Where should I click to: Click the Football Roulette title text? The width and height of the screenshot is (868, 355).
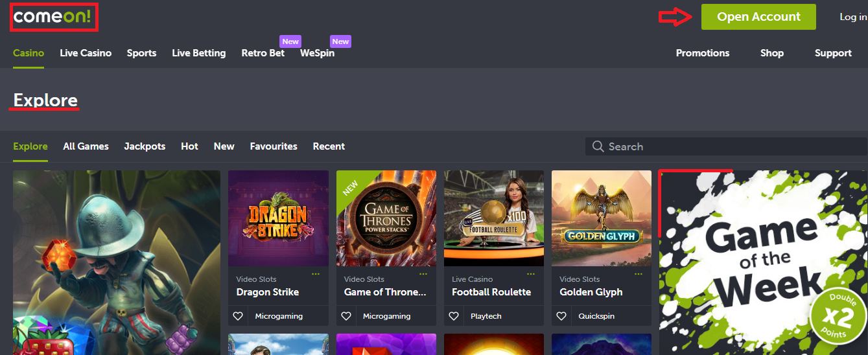(491, 292)
